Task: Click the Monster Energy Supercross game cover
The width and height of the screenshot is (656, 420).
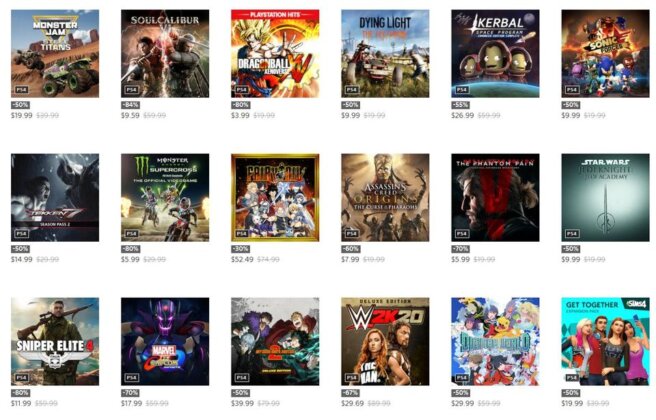Action: point(165,197)
